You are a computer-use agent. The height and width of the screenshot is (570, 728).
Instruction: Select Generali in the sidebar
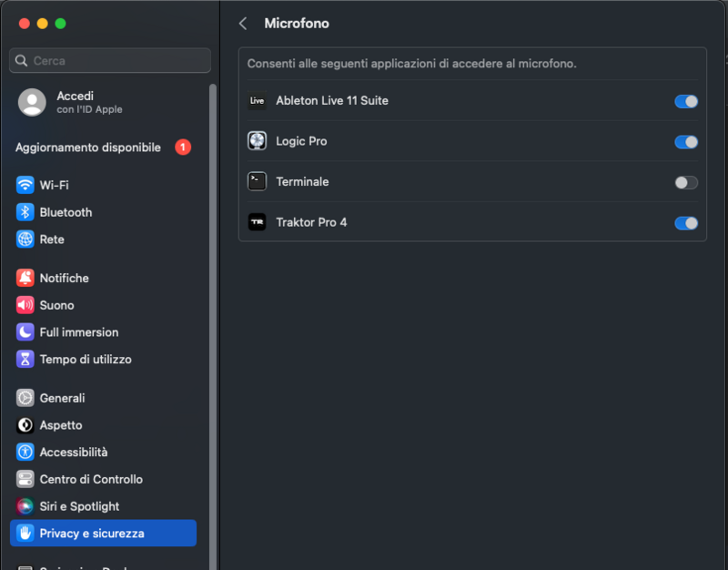coord(62,398)
